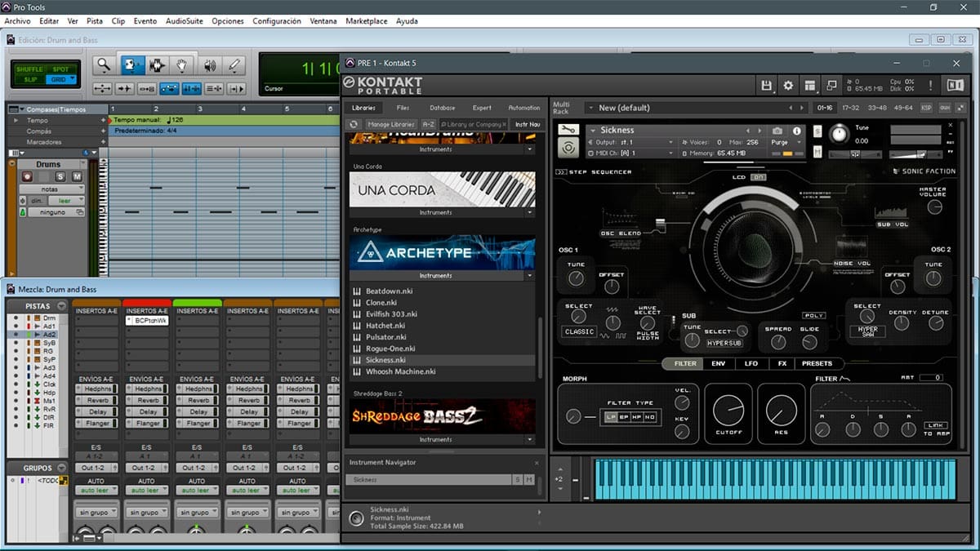Select rack page 17-32

coord(851,108)
